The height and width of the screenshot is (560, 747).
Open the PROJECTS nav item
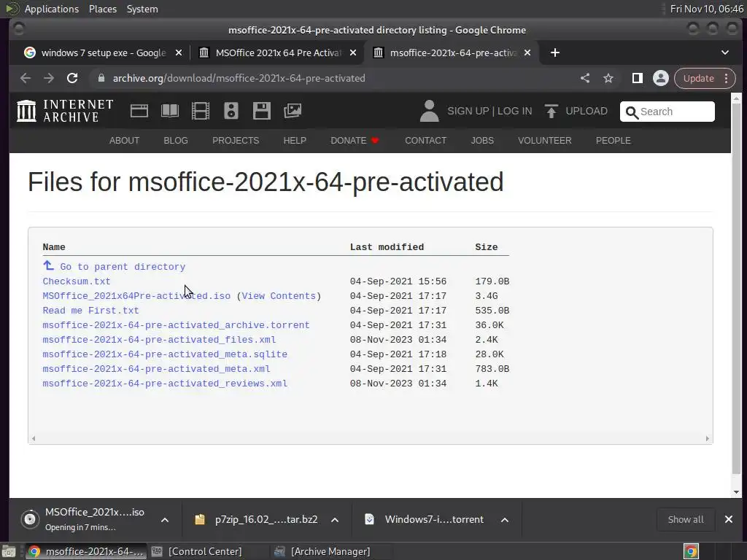236,141
